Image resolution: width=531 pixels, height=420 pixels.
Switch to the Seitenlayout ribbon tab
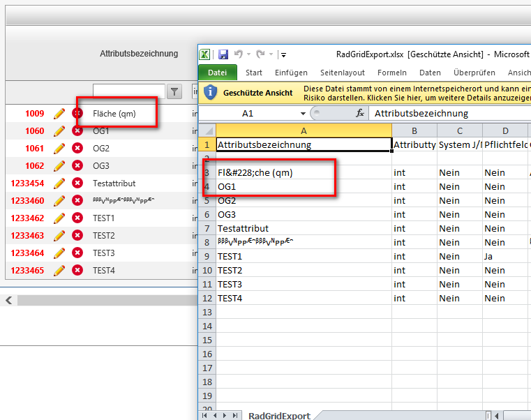pos(343,73)
